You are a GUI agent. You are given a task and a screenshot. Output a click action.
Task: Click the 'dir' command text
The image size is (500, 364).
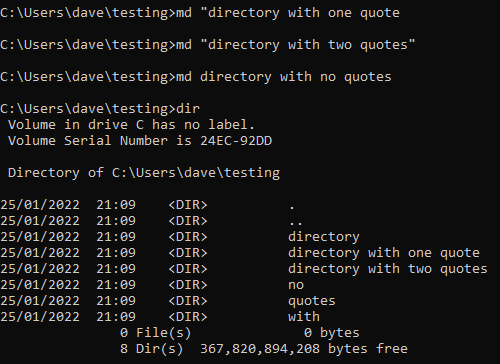188,109
